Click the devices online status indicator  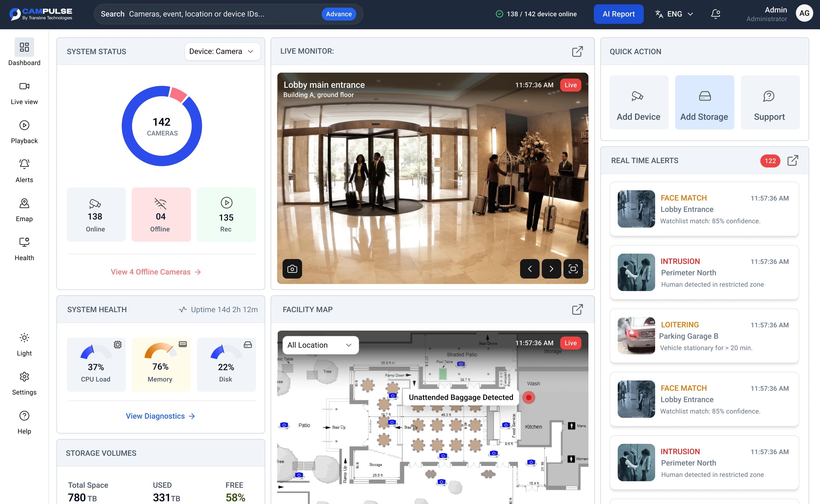tap(536, 14)
